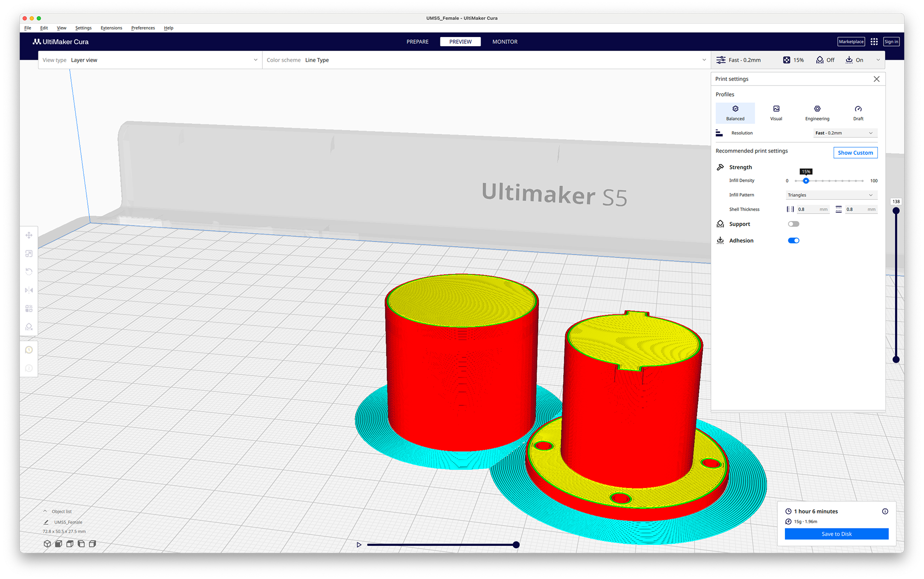The height and width of the screenshot is (579, 924).
Task: Click the UltiMaker Cura logo
Action: [61, 42]
